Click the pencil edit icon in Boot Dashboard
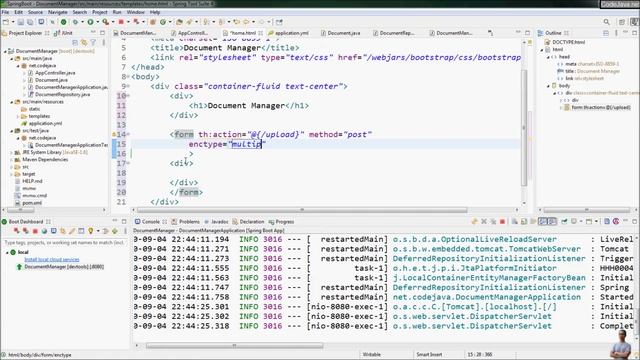The height and width of the screenshot is (360, 640). tap(72, 231)
